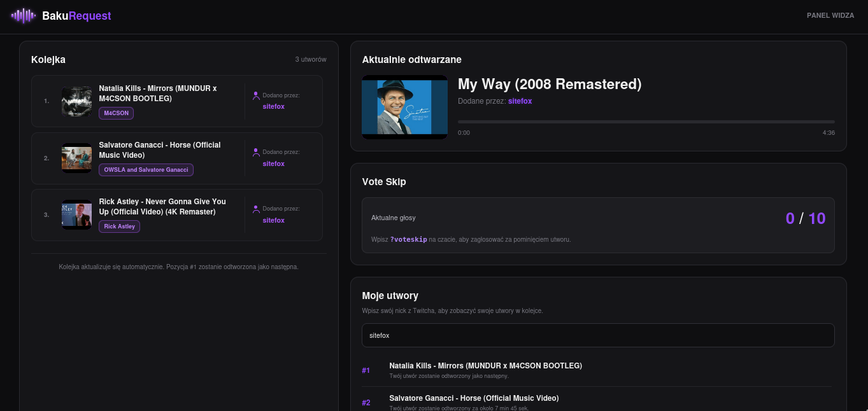Open the Salvatore Ganacci Horse thumbnail
This screenshot has height=411, width=868.
click(77, 158)
